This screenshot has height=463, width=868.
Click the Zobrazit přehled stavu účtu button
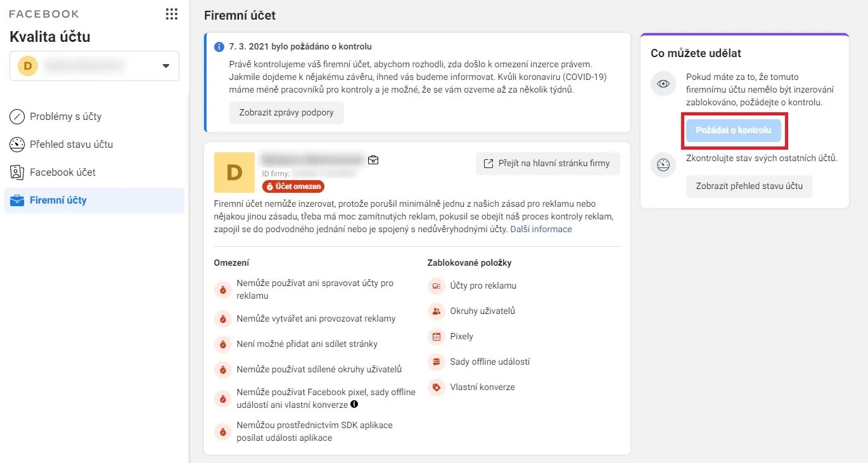(750, 186)
